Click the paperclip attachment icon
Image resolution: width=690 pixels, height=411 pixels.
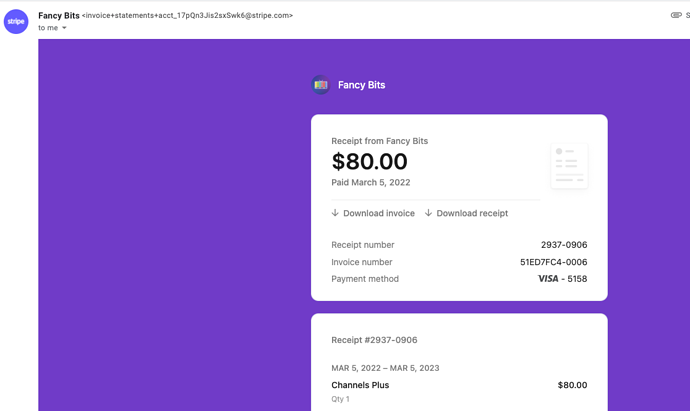tap(676, 15)
